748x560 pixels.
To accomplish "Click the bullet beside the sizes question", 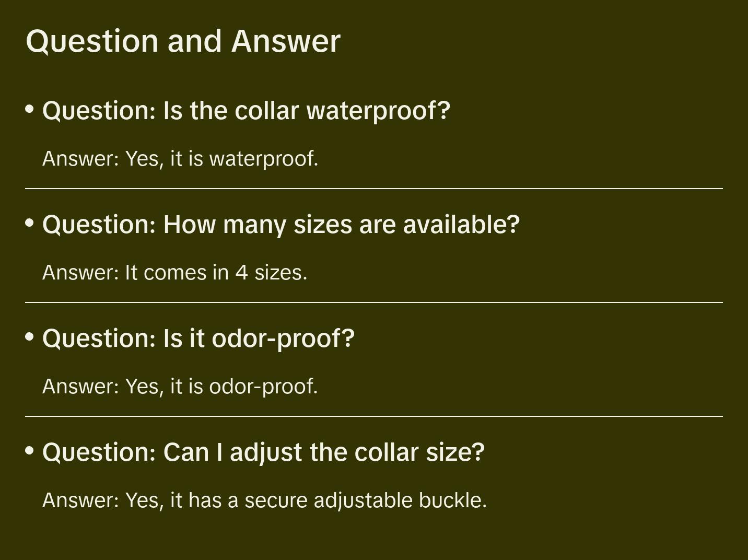I will pos(30,223).
